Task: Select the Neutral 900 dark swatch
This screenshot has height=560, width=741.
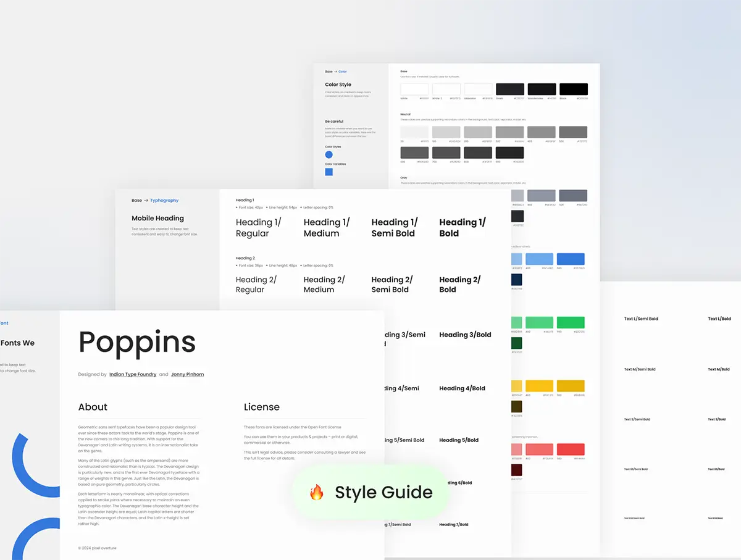Action: pyautogui.click(x=509, y=153)
